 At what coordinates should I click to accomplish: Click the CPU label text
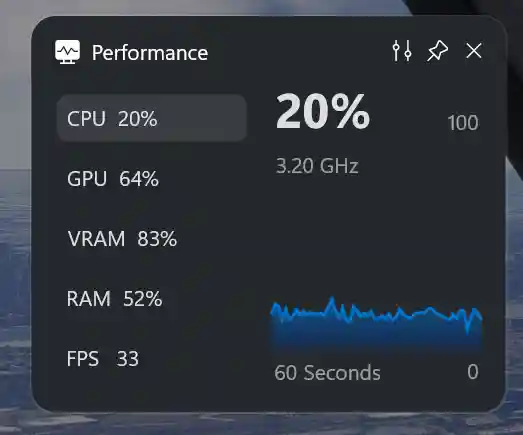click(x=86, y=118)
